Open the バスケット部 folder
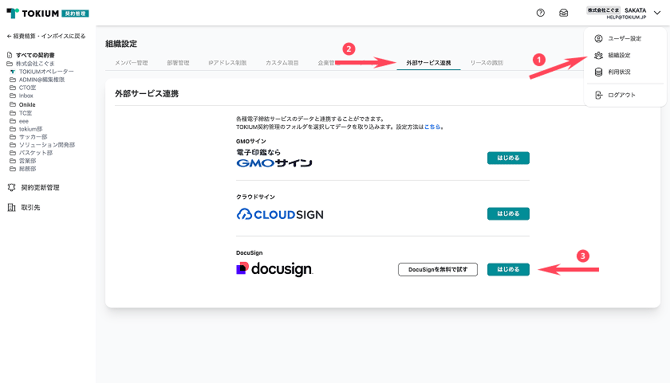 click(35, 153)
